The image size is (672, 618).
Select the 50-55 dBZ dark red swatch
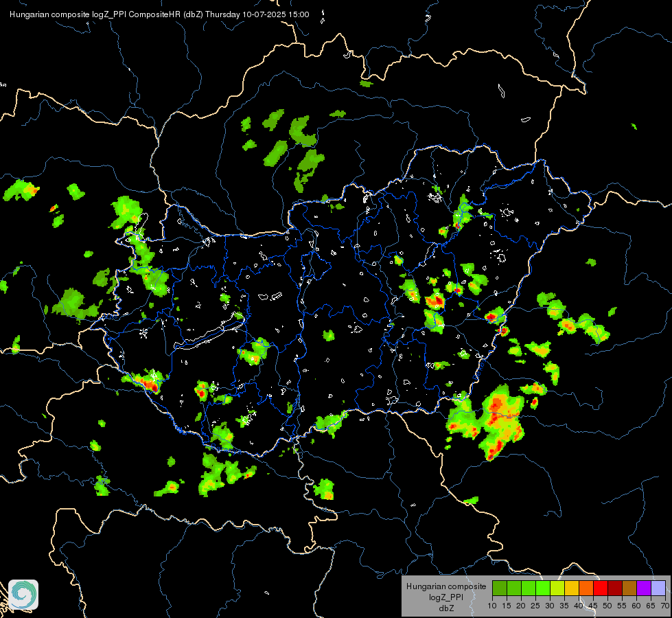point(615,588)
